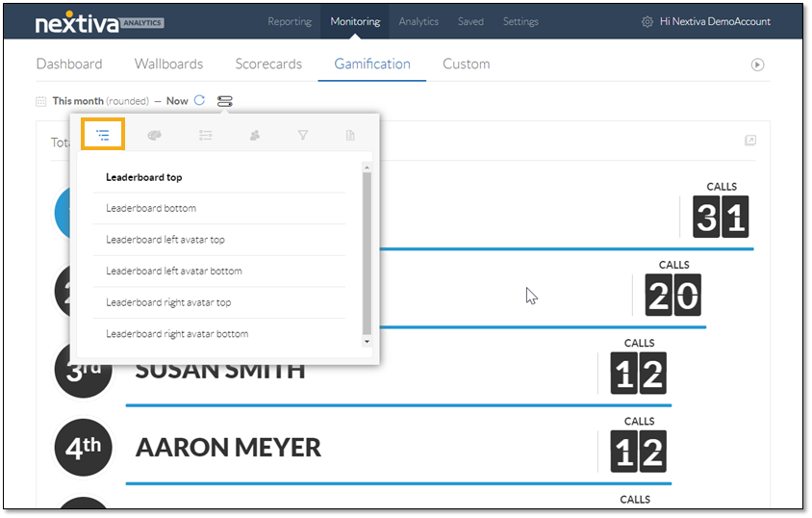Viewport: 812px width, 518px height.
Task: Click the 20 calls counter
Action: [672, 295]
